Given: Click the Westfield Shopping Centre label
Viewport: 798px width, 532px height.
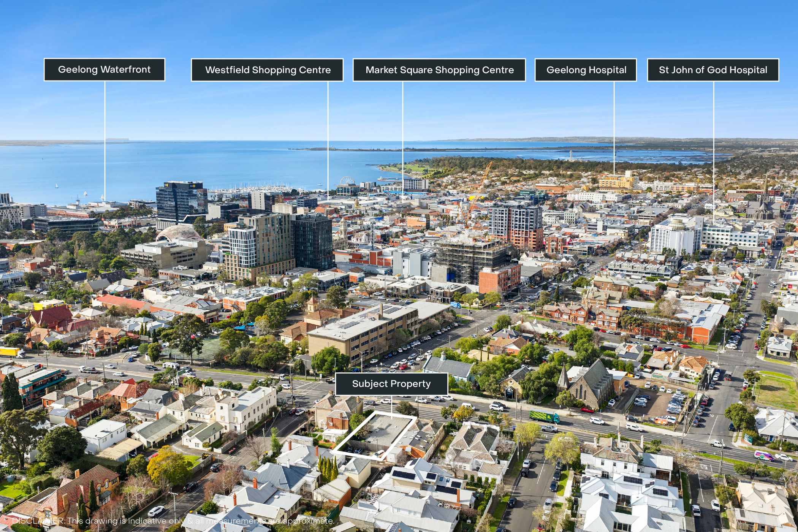Looking at the screenshot, I should pos(267,70).
